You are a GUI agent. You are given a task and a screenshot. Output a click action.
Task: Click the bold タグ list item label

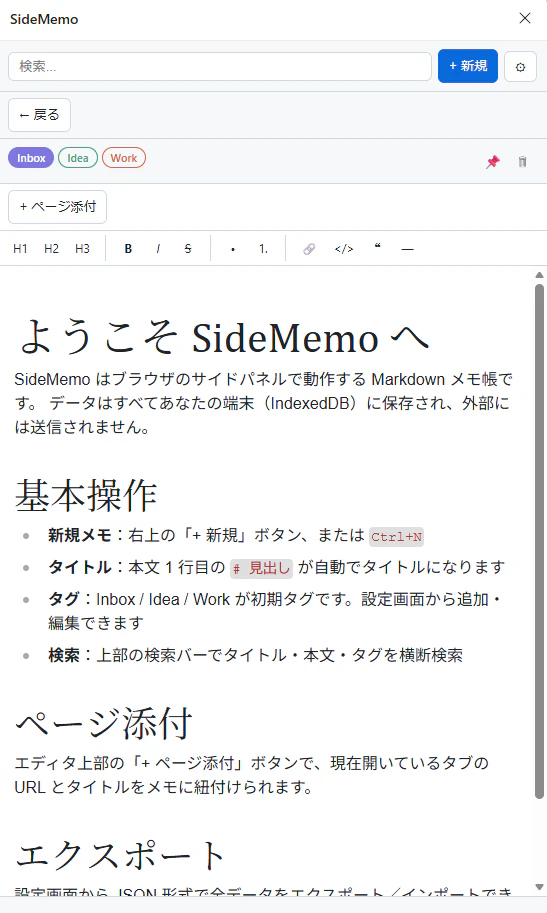[64, 599]
